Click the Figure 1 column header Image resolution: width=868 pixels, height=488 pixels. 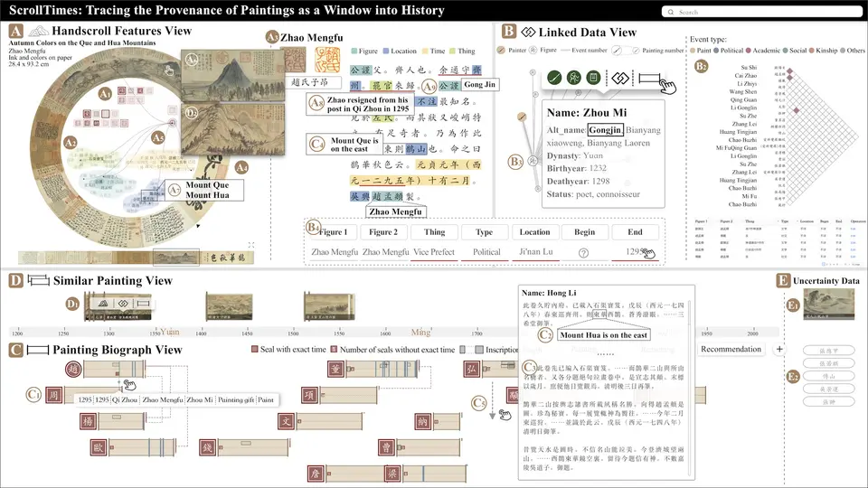click(x=333, y=232)
